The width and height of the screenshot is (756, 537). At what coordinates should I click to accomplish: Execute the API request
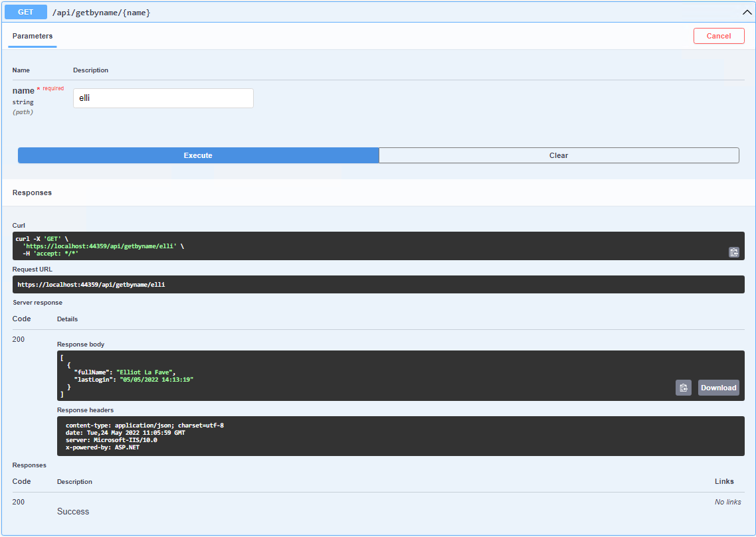click(198, 155)
